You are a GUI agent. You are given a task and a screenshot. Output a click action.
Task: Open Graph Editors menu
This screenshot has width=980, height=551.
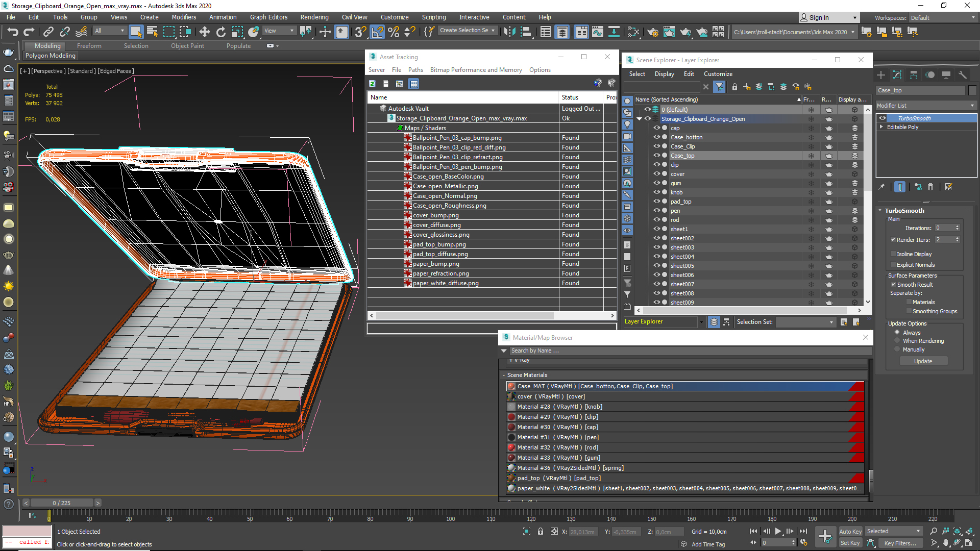tap(268, 17)
